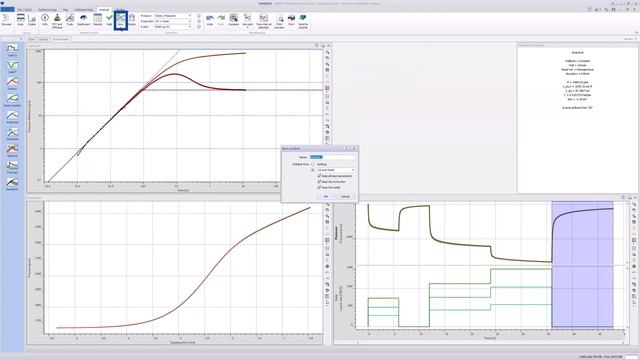Open Print preview
Screen dimensions: 640x360
[x=279, y=20]
